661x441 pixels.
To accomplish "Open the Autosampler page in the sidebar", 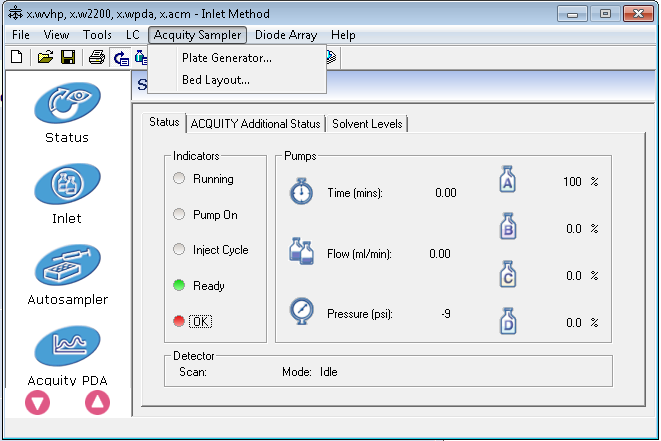I will click(x=67, y=275).
